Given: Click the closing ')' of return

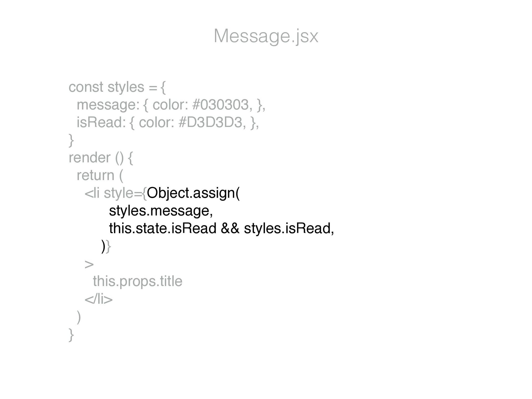Looking at the screenshot, I should [x=79, y=317].
